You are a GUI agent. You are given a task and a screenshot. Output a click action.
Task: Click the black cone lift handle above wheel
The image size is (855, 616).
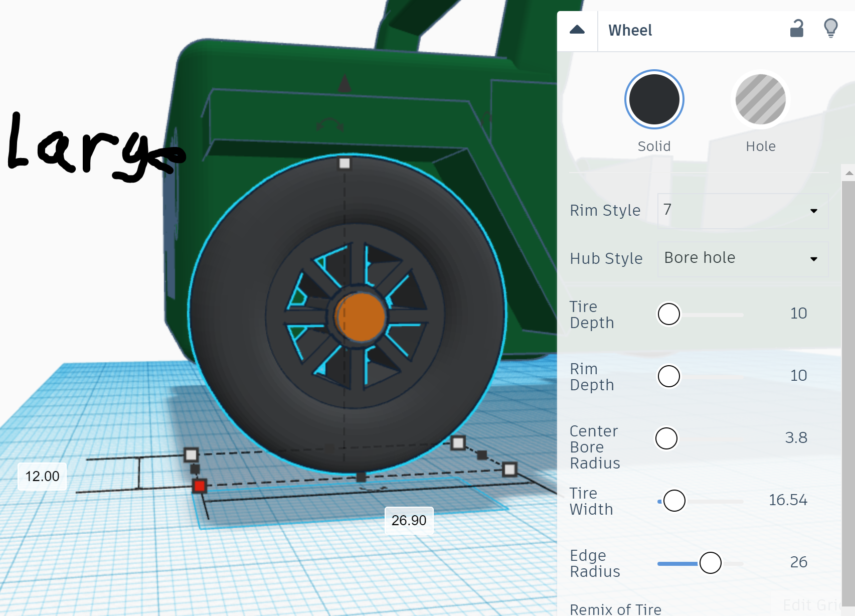click(x=345, y=82)
